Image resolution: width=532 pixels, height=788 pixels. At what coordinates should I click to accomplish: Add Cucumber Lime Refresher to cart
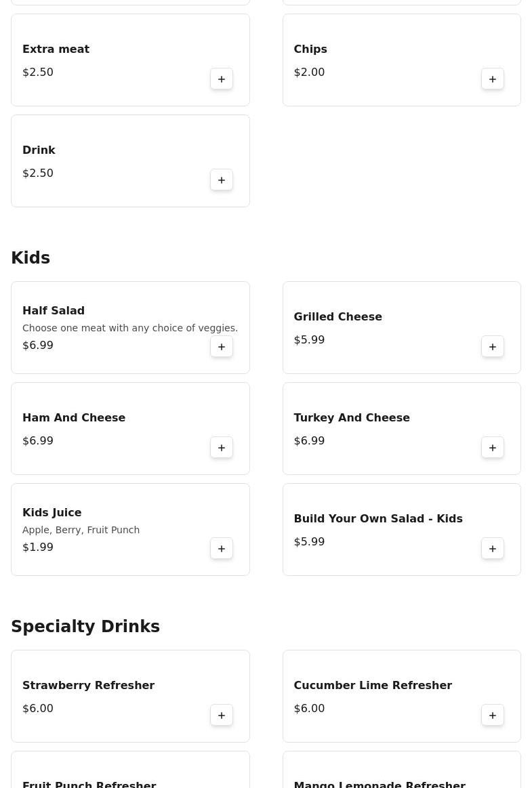coord(493,716)
